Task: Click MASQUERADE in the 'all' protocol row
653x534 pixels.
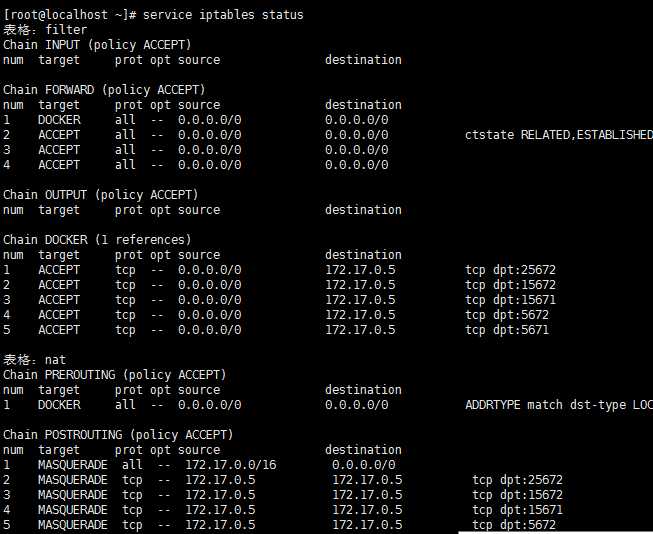Action: point(73,464)
